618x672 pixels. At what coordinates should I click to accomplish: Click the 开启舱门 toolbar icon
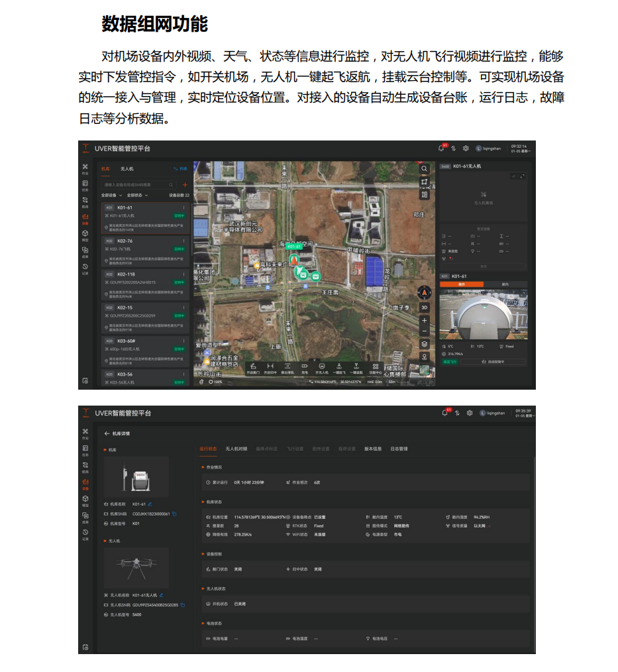[x=253, y=366]
